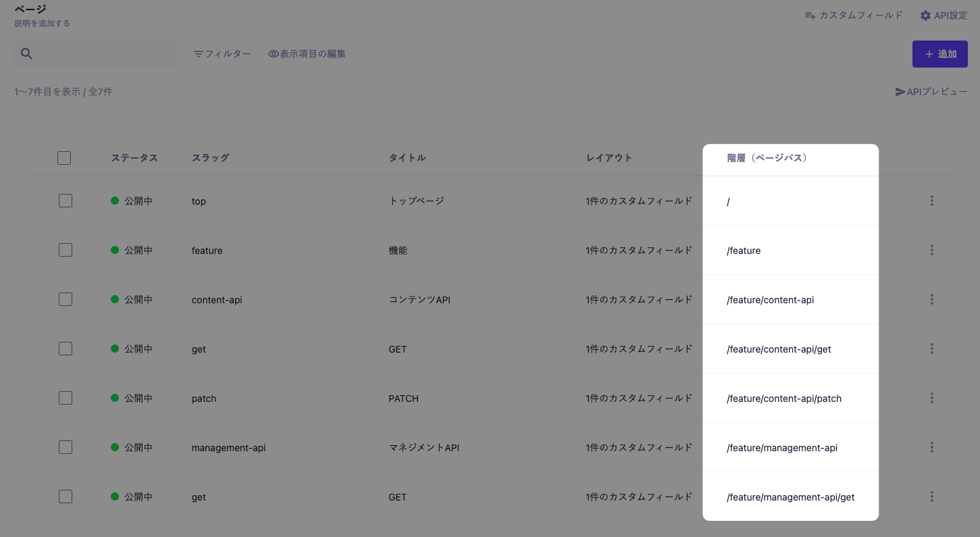Open the APIプレビュー link

(935, 91)
